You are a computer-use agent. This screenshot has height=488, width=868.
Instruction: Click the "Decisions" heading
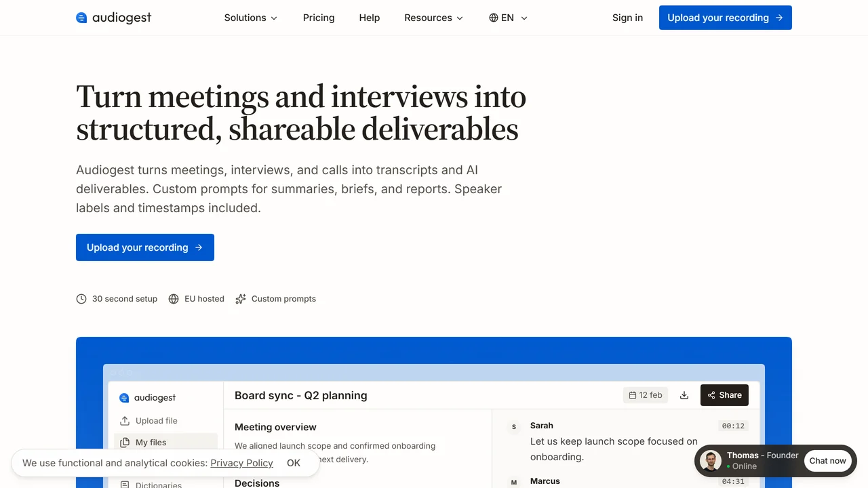257,483
